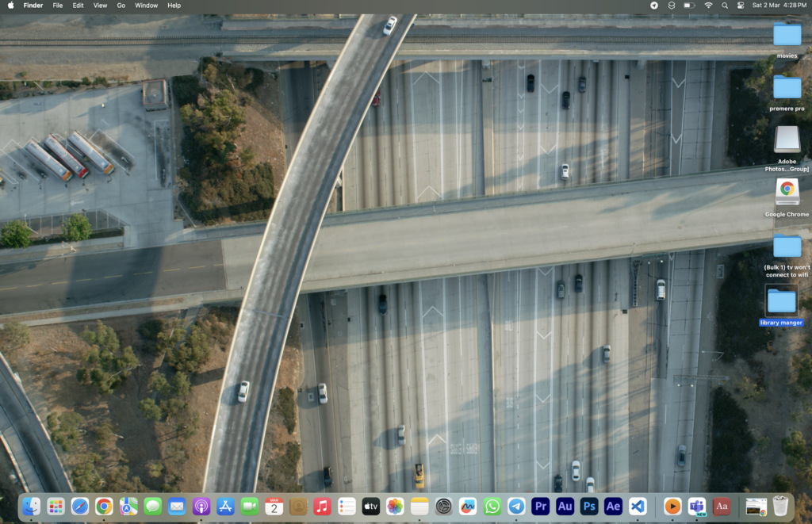Open After Effects from the Dock
Viewport: 812px width, 524px height.
click(612, 506)
